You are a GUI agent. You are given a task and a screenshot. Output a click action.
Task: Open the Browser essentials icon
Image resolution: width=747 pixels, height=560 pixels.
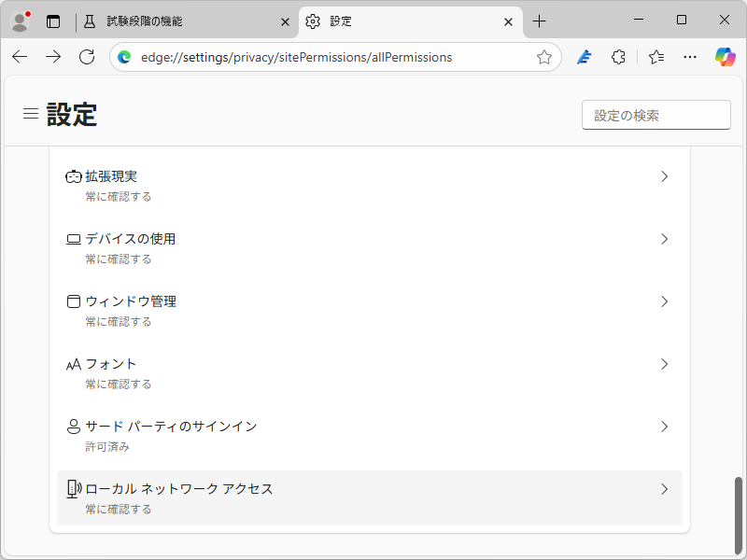point(584,57)
